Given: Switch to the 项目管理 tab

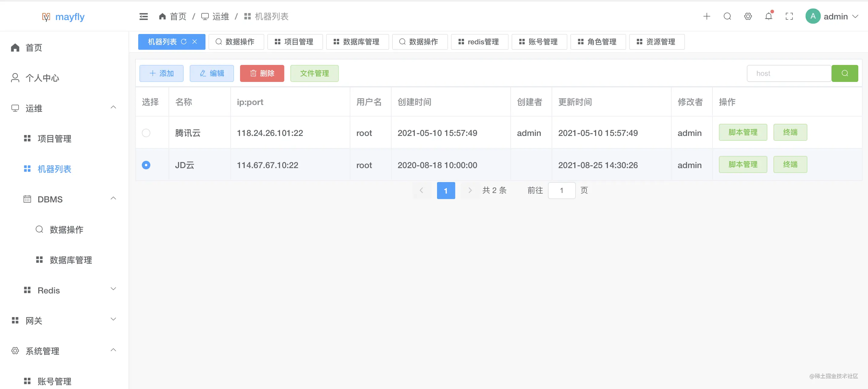Looking at the screenshot, I should click(295, 42).
